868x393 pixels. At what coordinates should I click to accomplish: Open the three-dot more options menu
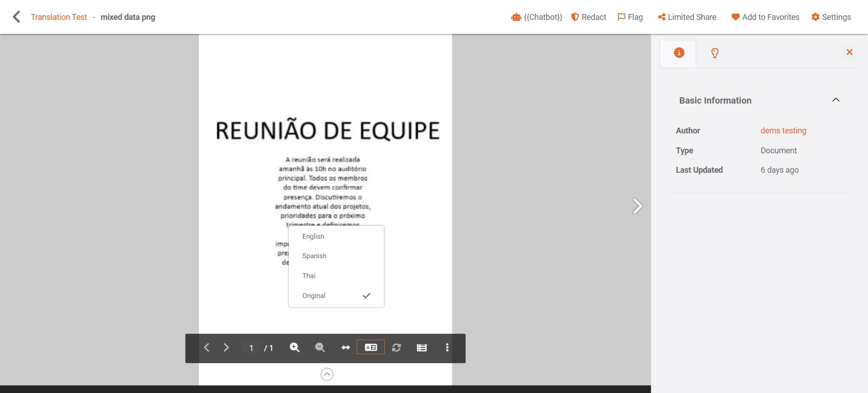(x=447, y=347)
